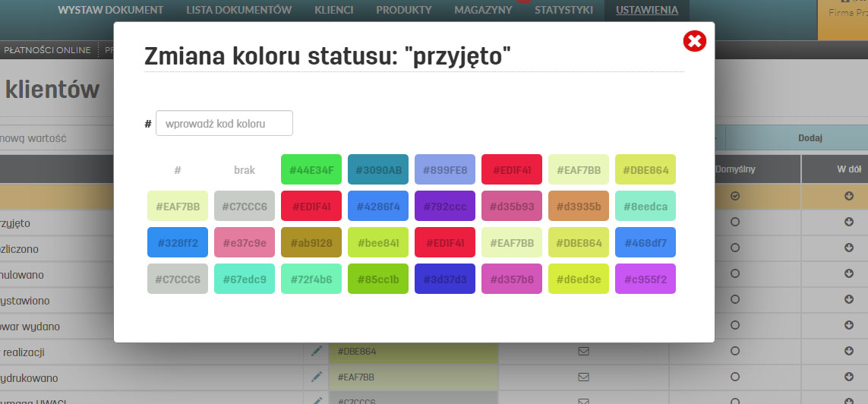Choose the orange #d3935b swatch
868x404 pixels.
[x=579, y=206]
